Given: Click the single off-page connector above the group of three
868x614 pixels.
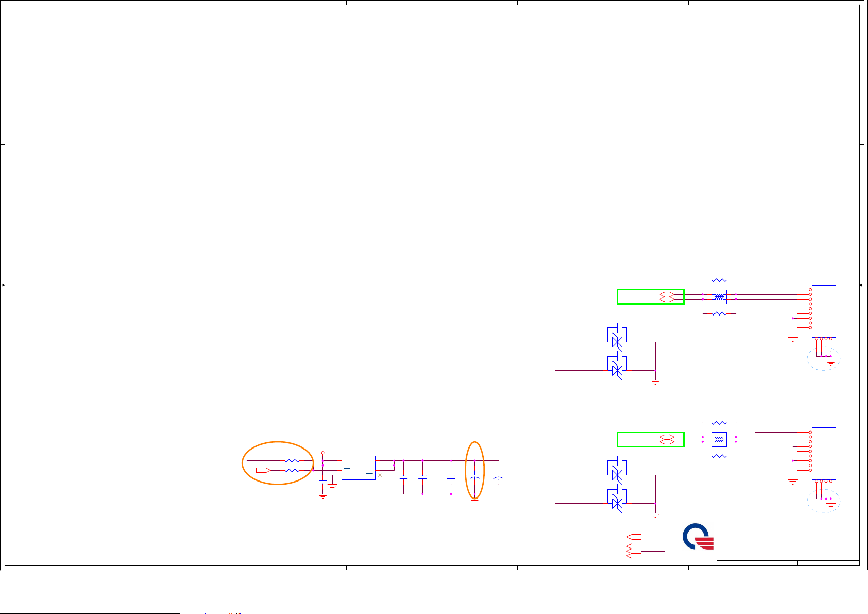Looking at the screenshot, I should point(634,537).
